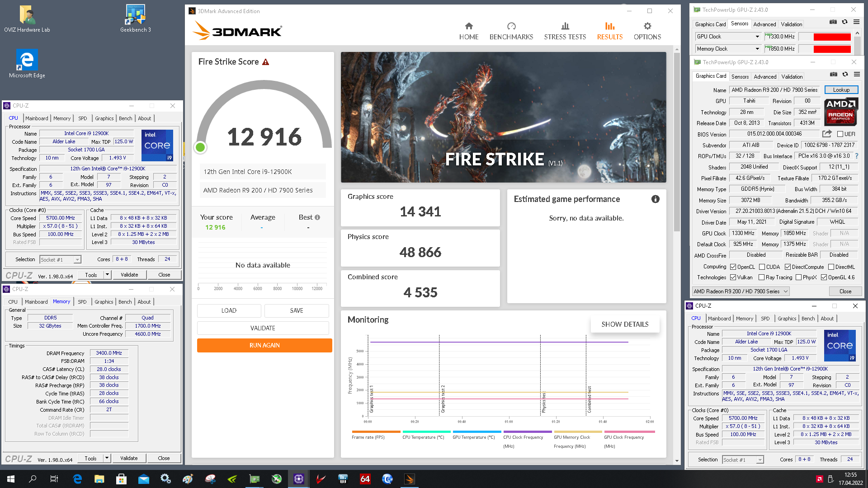Click Bus Interface question mark icon

[856, 156]
